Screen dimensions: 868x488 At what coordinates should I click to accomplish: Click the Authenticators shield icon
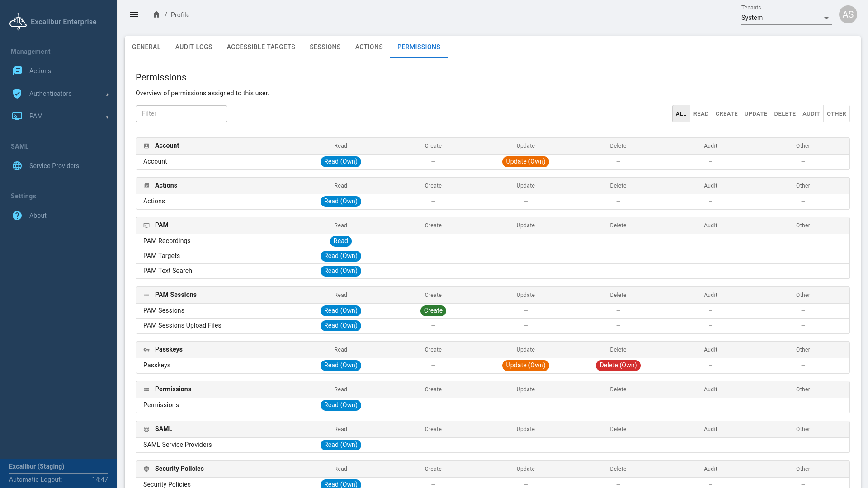pos(17,94)
